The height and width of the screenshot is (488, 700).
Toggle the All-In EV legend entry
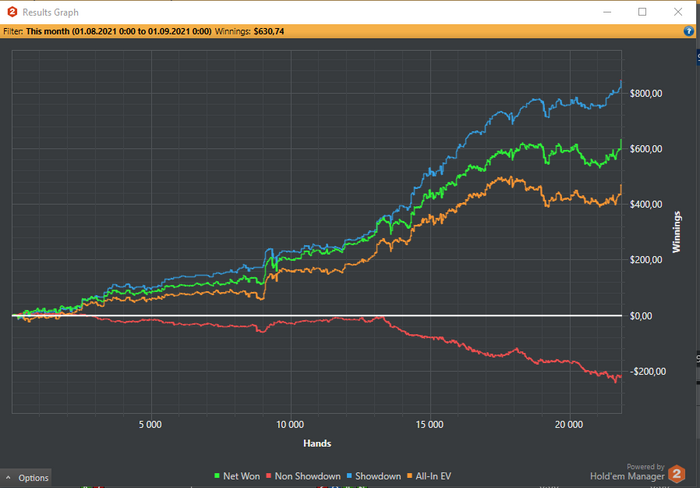tap(429, 476)
